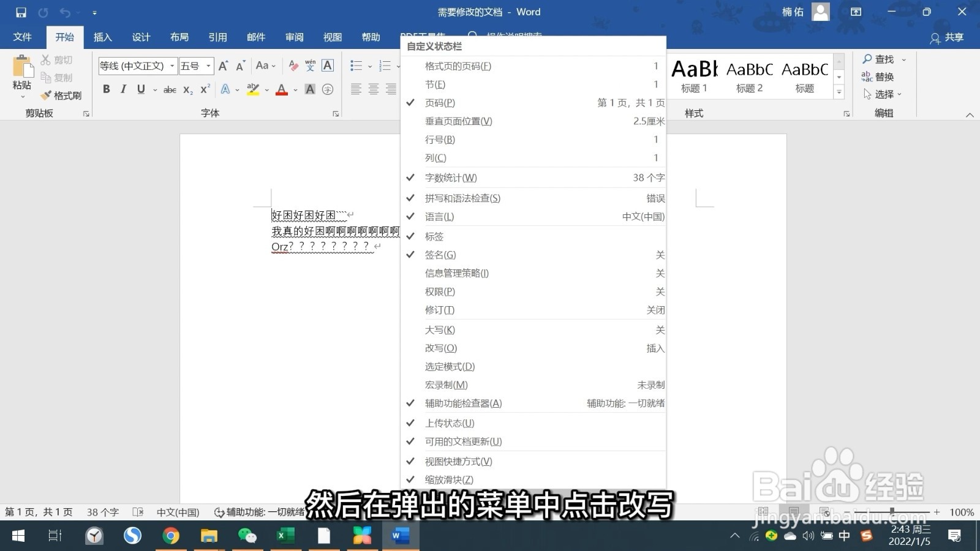Click the phonetic guide wén icon
Screen dimensions: 980x551
pyautogui.click(x=311, y=66)
